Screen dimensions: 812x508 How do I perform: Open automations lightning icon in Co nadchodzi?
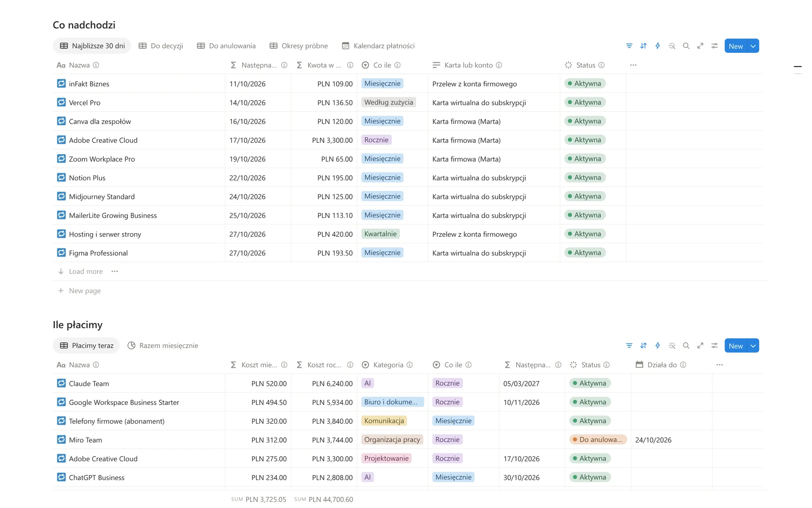[658, 46]
